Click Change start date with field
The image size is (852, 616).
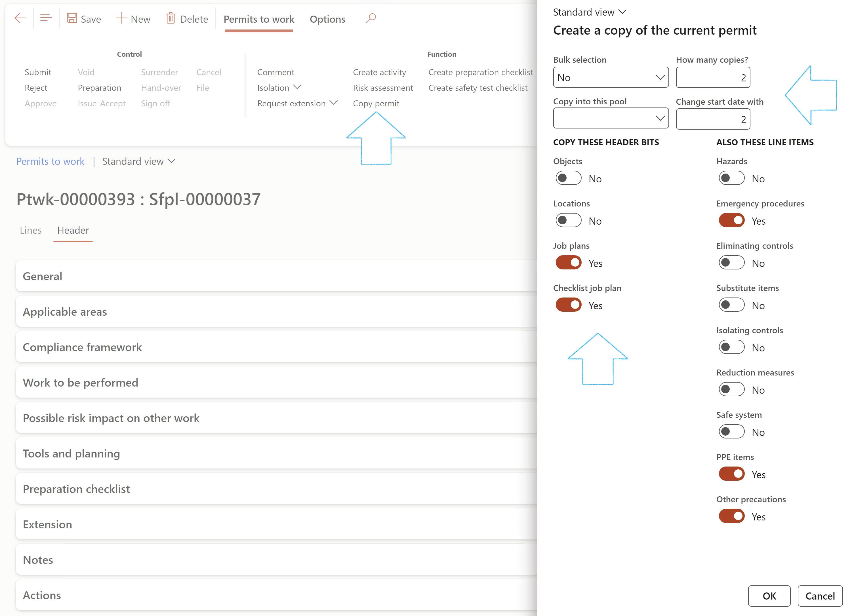click(x=713, y=119)
